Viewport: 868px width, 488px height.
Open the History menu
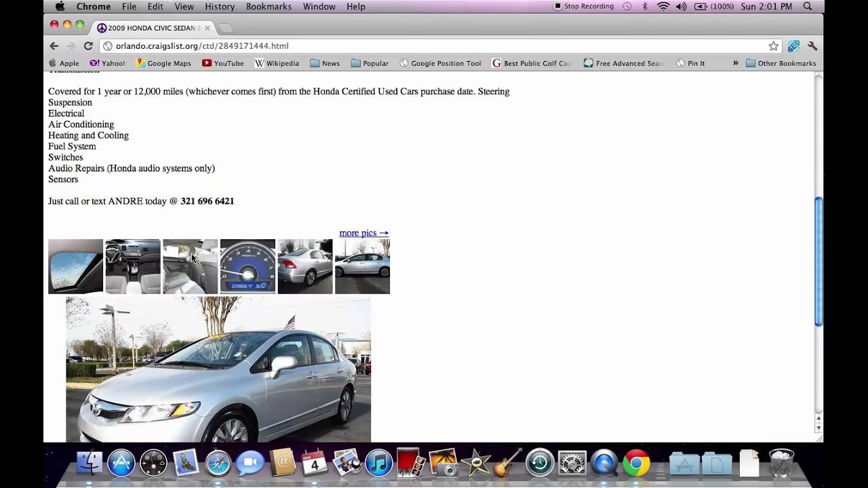pos(220,6)
